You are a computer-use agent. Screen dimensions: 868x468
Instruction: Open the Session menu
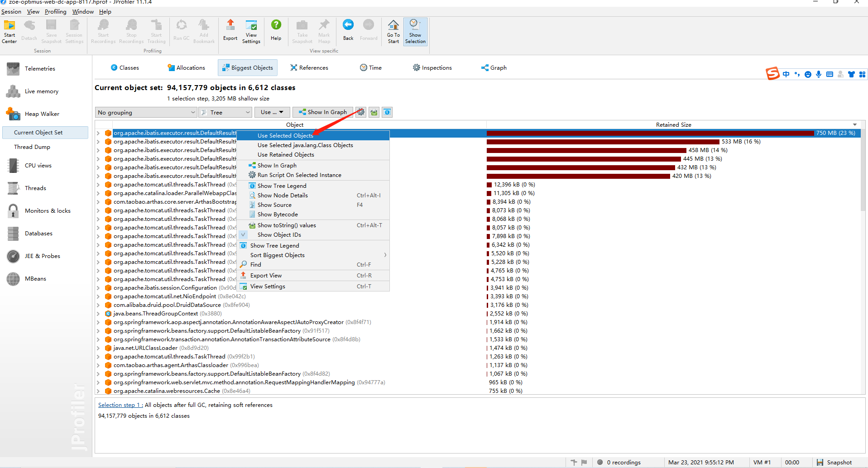click(11, 11)
